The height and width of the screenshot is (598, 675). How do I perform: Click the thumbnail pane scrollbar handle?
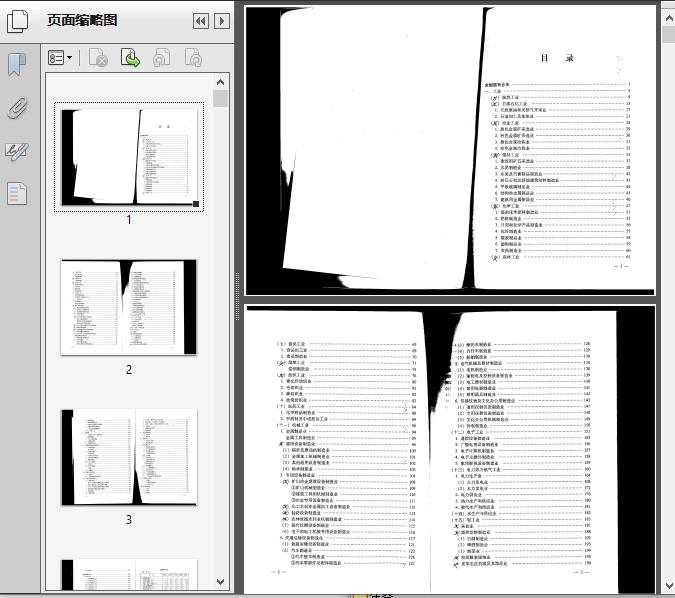point(220,99)
